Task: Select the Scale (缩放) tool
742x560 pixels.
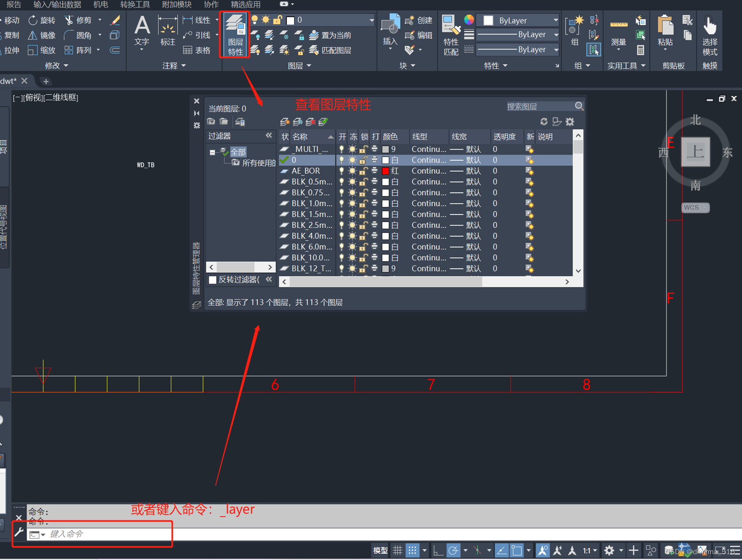Action: point(42,50)
